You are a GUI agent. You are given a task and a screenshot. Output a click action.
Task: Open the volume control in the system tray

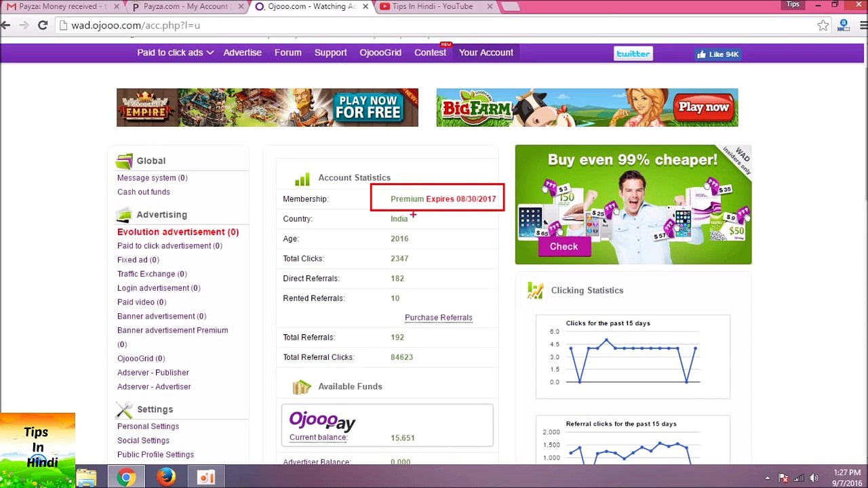click(814, 477)
